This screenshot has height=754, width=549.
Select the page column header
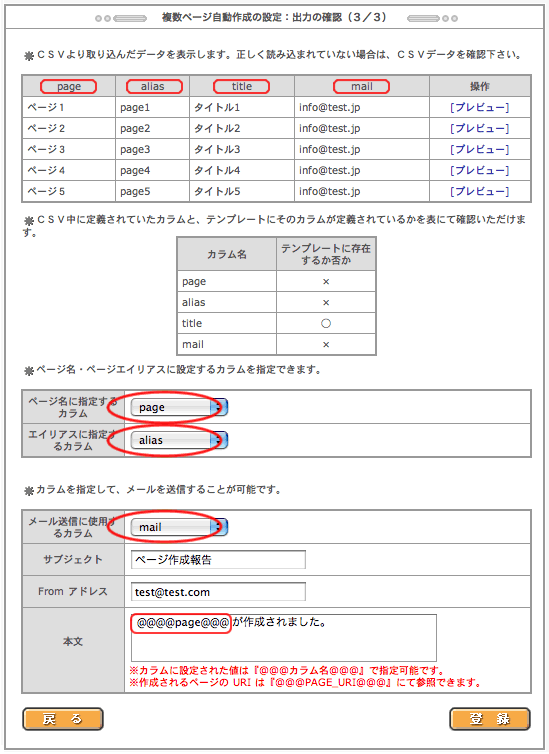click(x=69, y=87)
